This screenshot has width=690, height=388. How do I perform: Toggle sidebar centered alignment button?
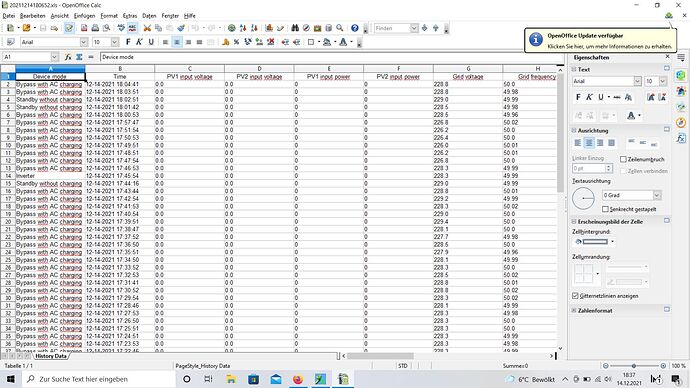pos(589,143)
